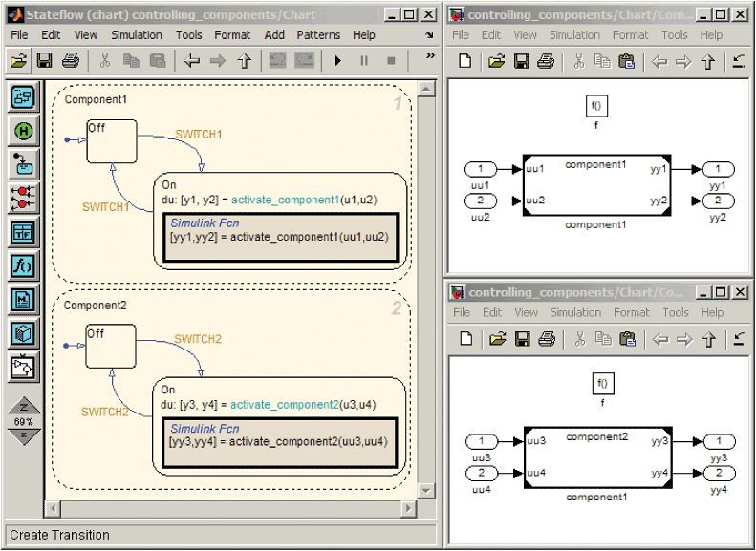Open the Add menu in Stateflow
Image resolution: width=756 pixels, height=551 pixels.
pos(274,35)
